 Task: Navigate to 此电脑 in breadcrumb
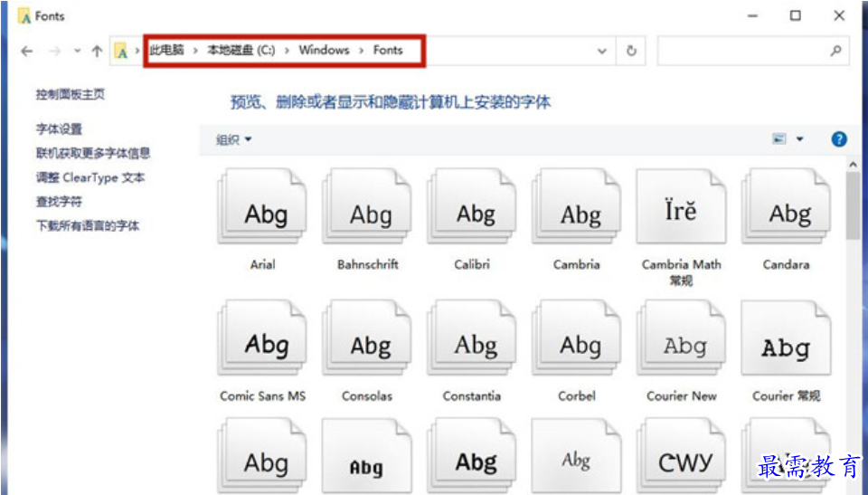[x=166, y=51]
